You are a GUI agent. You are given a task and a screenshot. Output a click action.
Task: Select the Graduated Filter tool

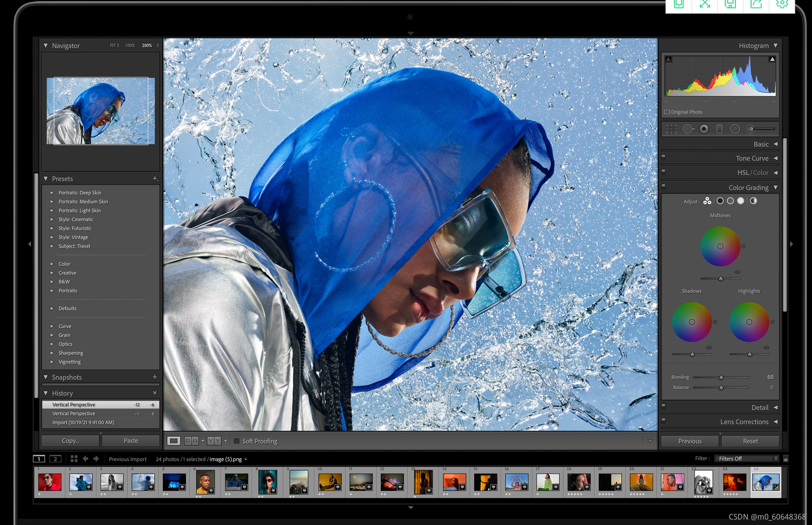tap(719, 129)
